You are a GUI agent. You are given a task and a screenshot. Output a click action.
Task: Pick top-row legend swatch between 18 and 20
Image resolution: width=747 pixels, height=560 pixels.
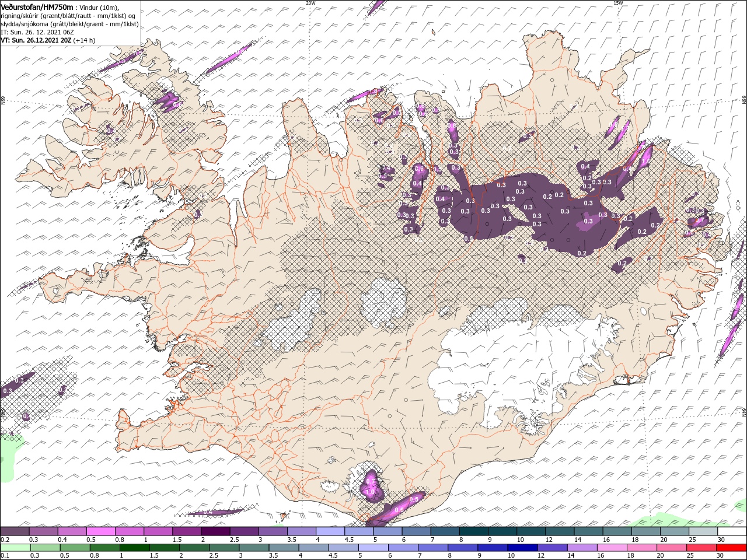coord(645,531)
